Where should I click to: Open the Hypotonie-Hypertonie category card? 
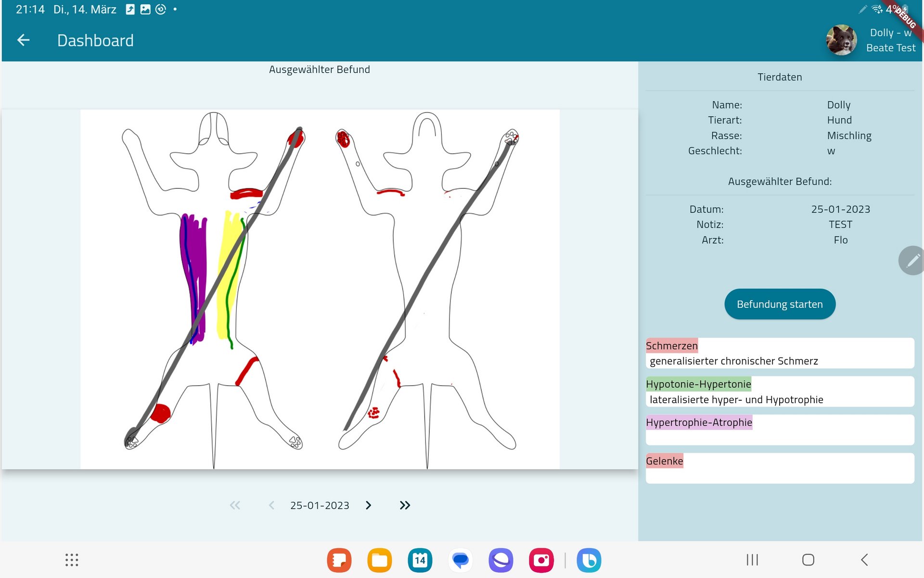pyautogui.click(x=780, y=392)
